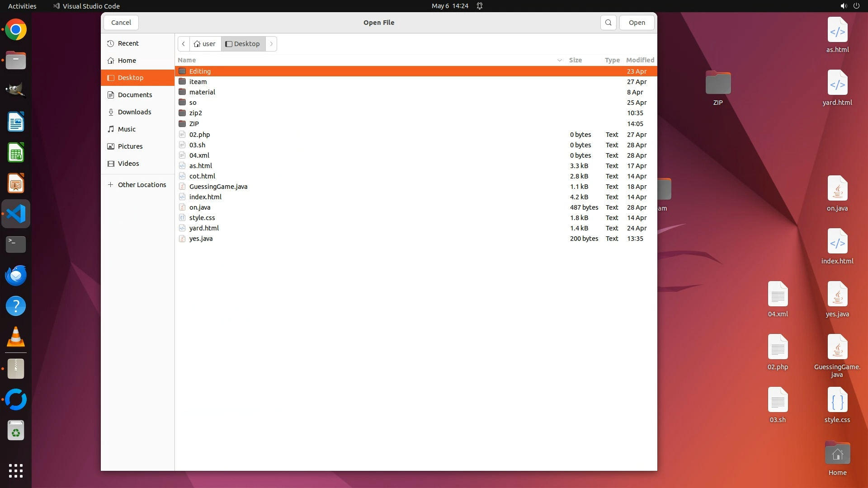The width and height of the screenshot is (868, 488).
Task: Select Recent in the sidebar
Action: (x=128, y=43)
